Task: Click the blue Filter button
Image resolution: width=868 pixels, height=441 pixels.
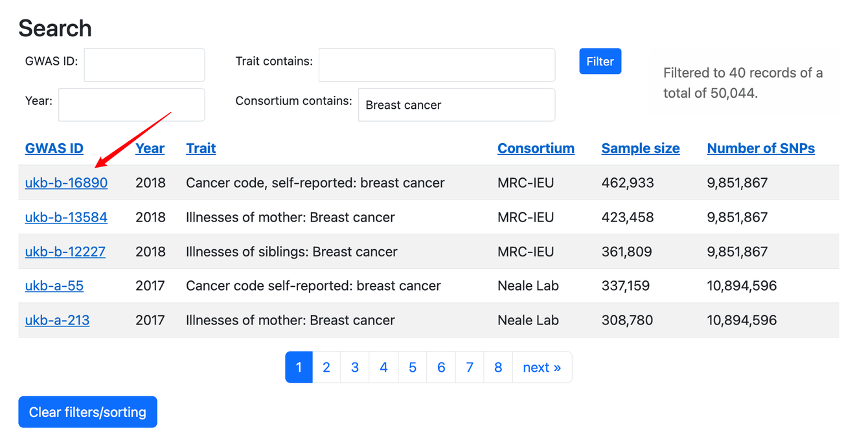Action: click(x=600, y=62)
